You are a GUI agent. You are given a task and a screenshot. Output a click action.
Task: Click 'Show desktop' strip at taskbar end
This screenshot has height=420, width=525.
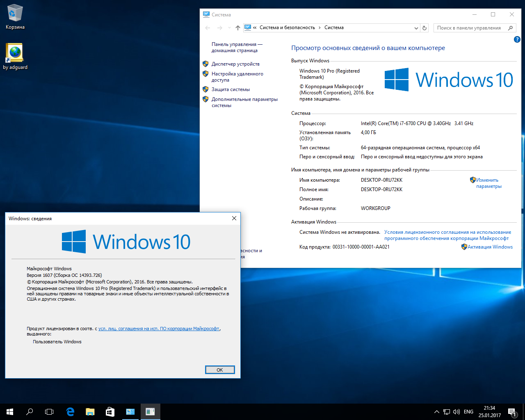pos(524,412)
